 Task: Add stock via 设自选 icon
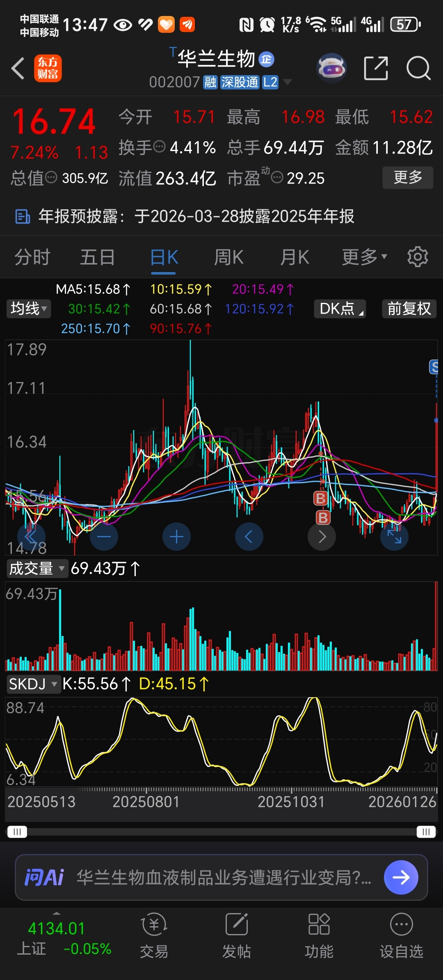(x=402, y=936)
